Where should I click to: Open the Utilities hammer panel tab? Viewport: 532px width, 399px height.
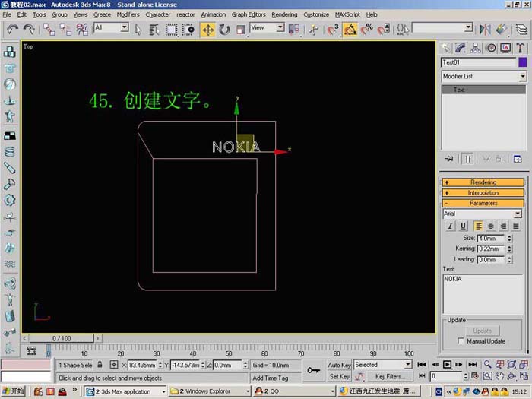coord(521,48)
